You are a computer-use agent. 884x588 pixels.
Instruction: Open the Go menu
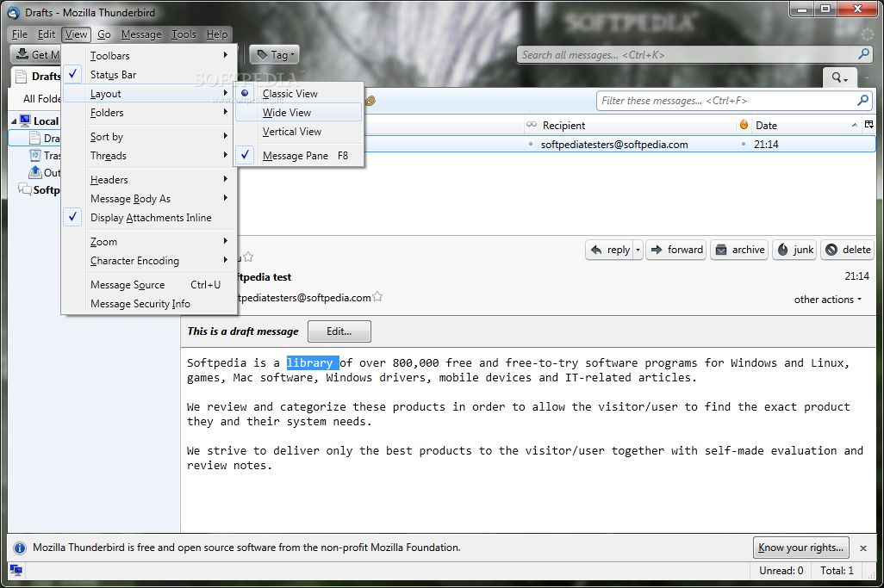coord(103,34)
